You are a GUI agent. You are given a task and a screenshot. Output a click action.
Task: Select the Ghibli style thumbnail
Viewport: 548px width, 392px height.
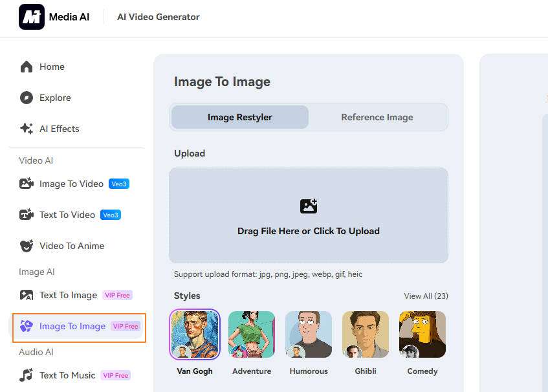point(366,334)
